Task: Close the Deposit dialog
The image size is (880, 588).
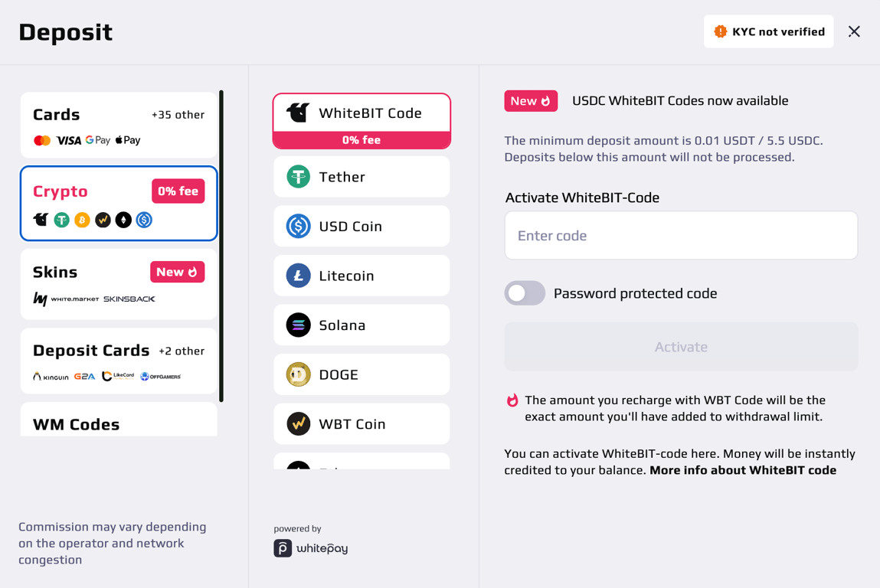Action: pos(854,31)
